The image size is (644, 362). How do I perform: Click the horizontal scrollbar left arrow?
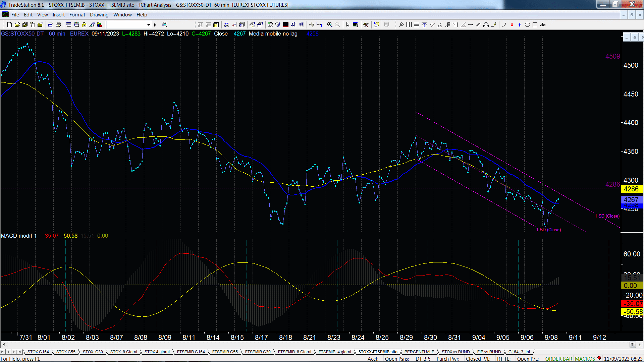4,345
